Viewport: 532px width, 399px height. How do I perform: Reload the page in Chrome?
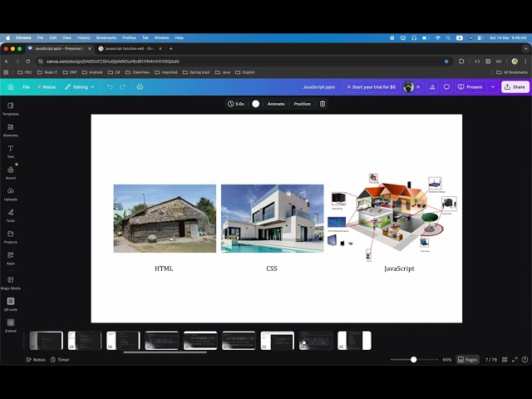27,62
